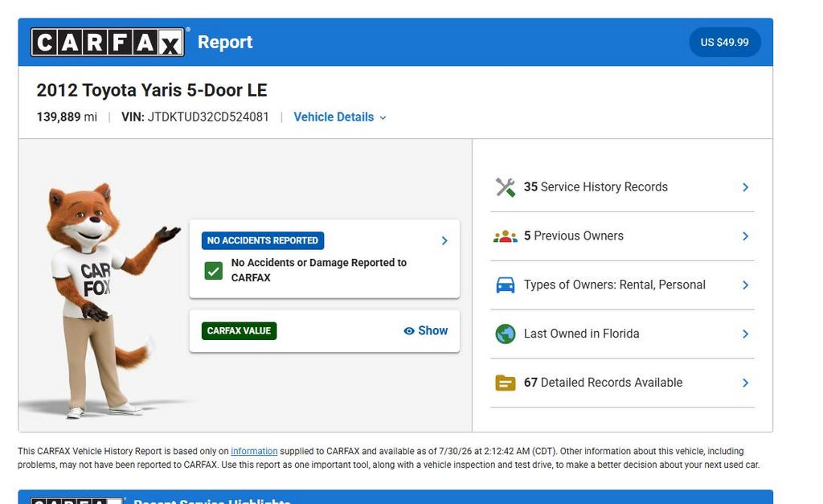Click the 139,889 mi mileage text
This screenshot has height=504, width=823.
[67, 117]
